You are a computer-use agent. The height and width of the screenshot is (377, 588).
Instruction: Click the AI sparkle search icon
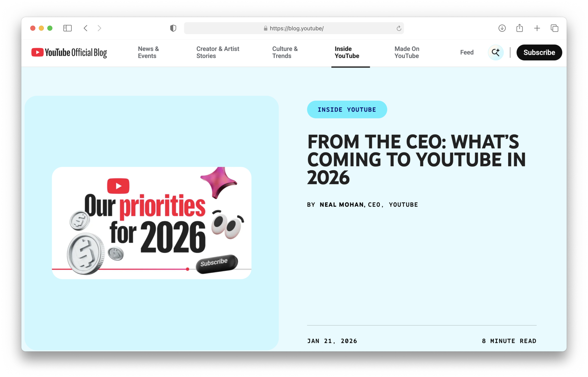coord(495,52)
